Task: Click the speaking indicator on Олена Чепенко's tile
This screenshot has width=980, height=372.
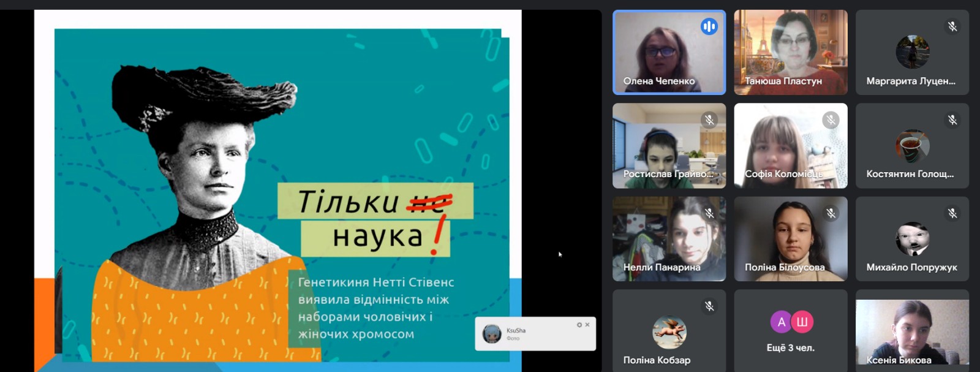Action: coord(709,26)
